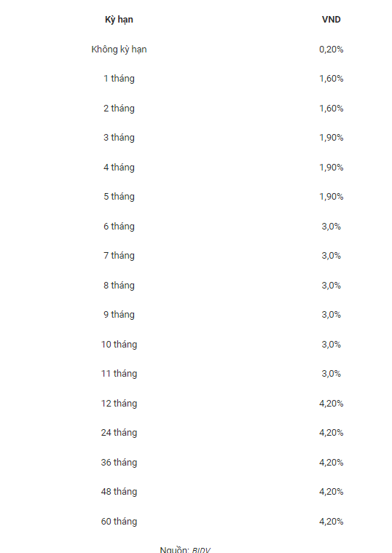Select the 12 tháng term label
Viewport: 392px width, 553px height.
click(x=119, y=404)
